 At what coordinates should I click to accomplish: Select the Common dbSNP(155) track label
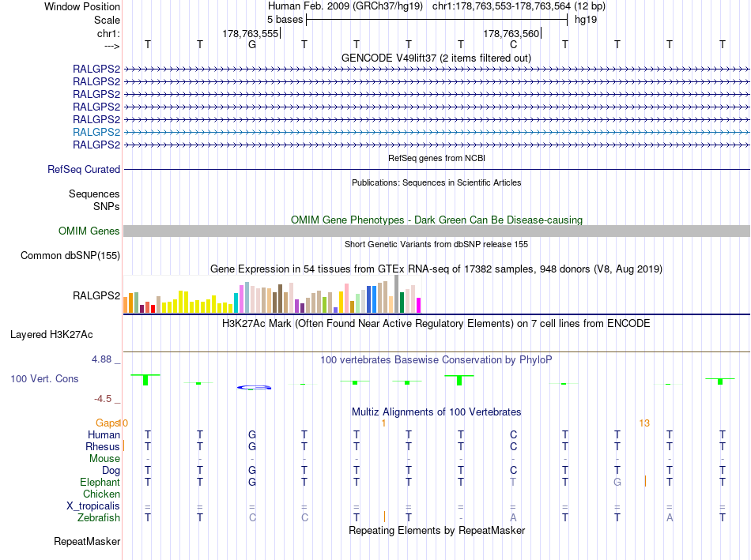(x=70, y=256)
